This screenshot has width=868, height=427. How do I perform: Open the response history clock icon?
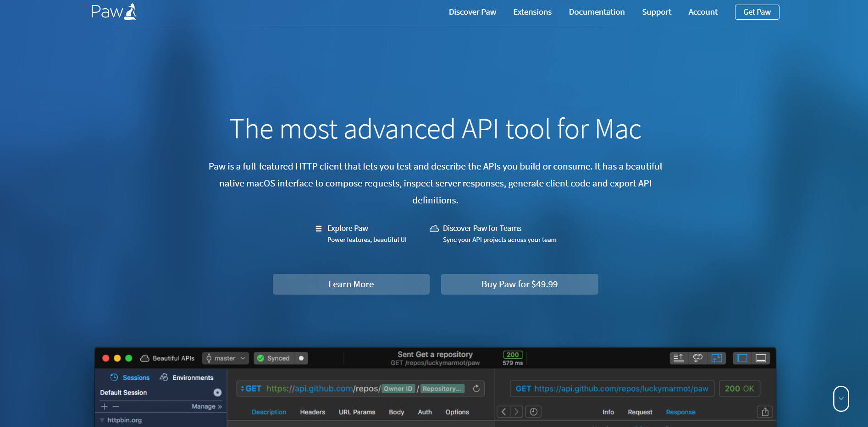(533, 412)
